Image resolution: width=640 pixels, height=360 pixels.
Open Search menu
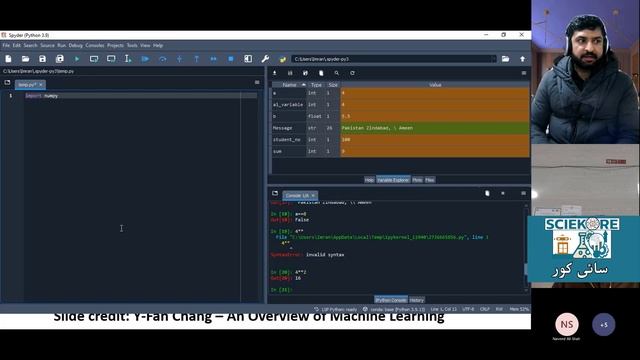point(30,46)
